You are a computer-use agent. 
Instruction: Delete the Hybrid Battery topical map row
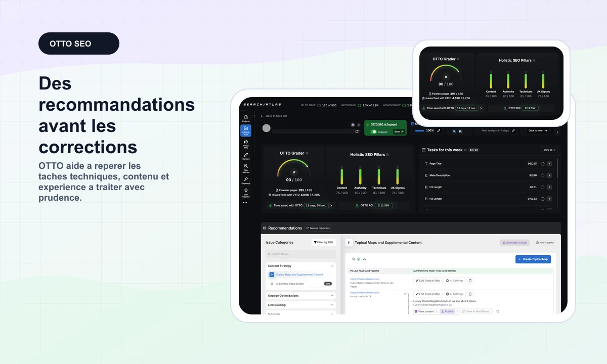470,281
